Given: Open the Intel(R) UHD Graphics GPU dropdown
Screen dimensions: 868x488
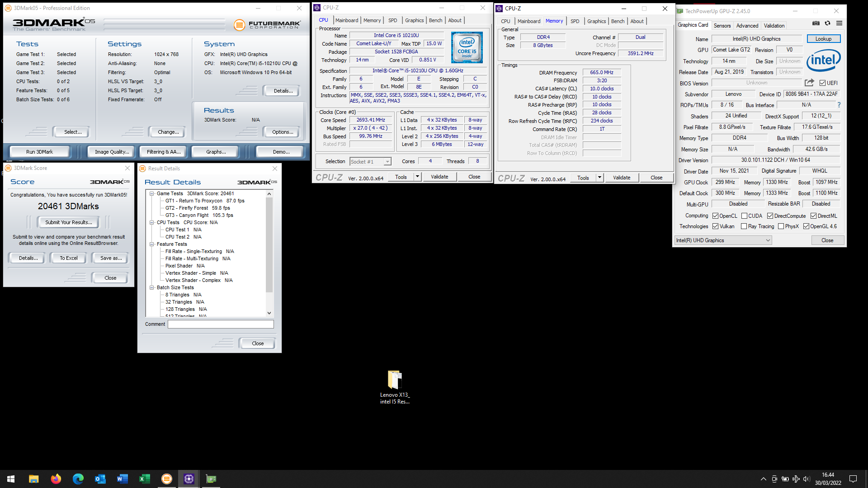Looking at the screenshot, I should (x=723, y=240).
